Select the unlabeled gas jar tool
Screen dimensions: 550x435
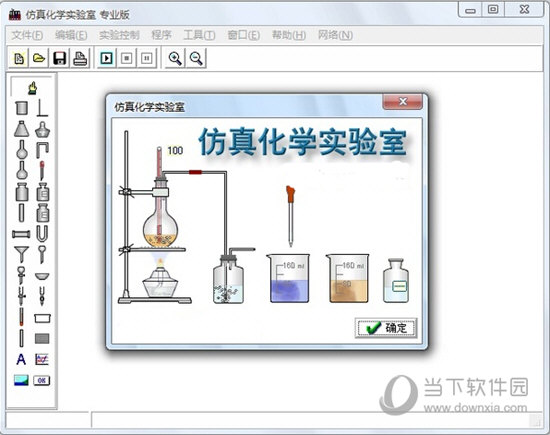pos(22,192)
